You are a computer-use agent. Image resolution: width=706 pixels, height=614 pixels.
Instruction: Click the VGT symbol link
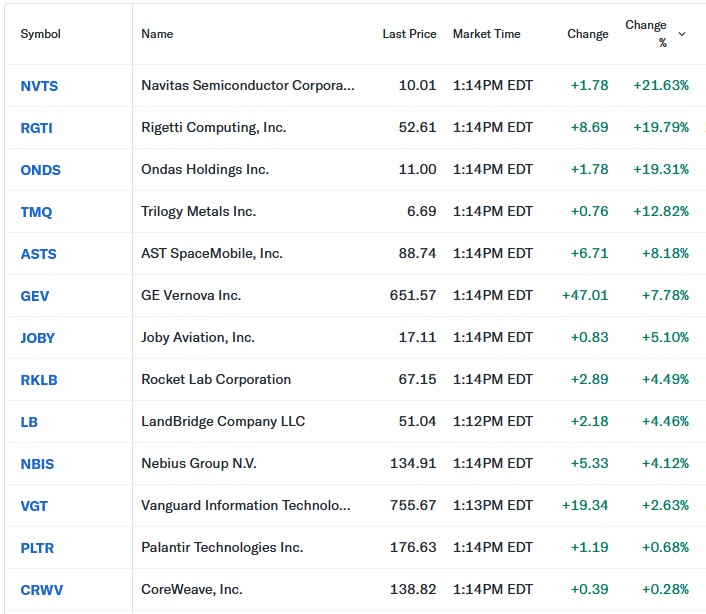[x=34, y=506]
